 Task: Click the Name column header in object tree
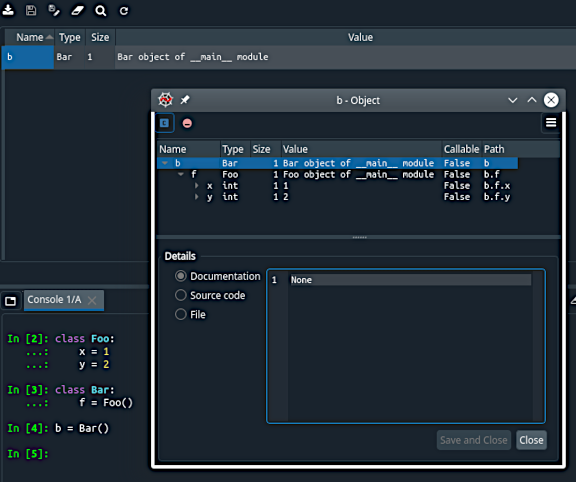point(188,149)
